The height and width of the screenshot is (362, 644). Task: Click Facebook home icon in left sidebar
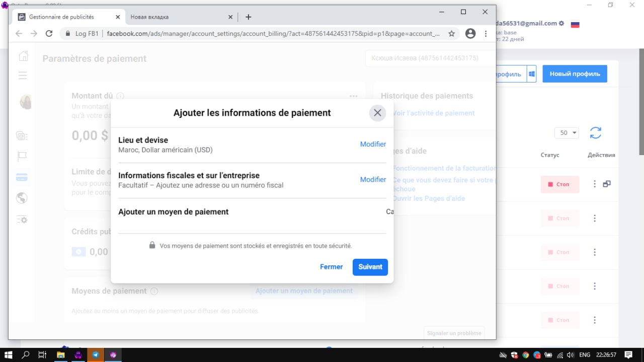(x=23, y=56)
